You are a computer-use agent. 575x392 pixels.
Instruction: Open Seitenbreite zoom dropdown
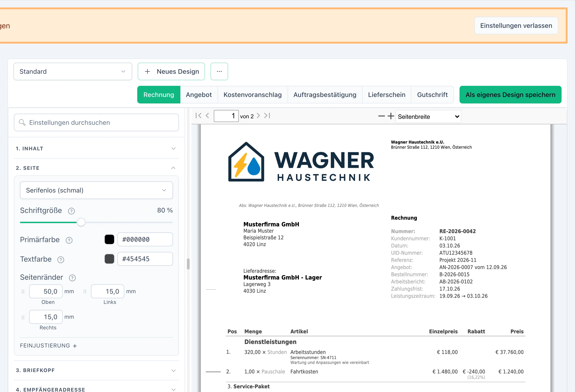(x=428, y=117)
